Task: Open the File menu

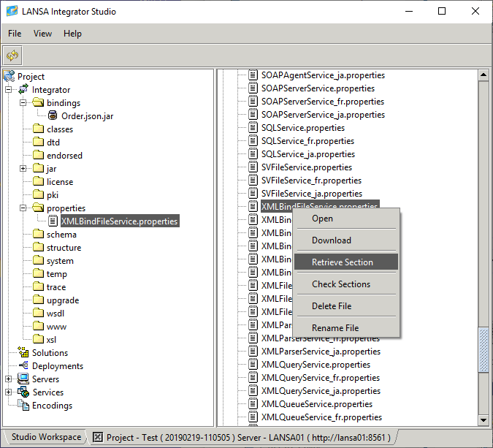Action: [x=15, y=34]
